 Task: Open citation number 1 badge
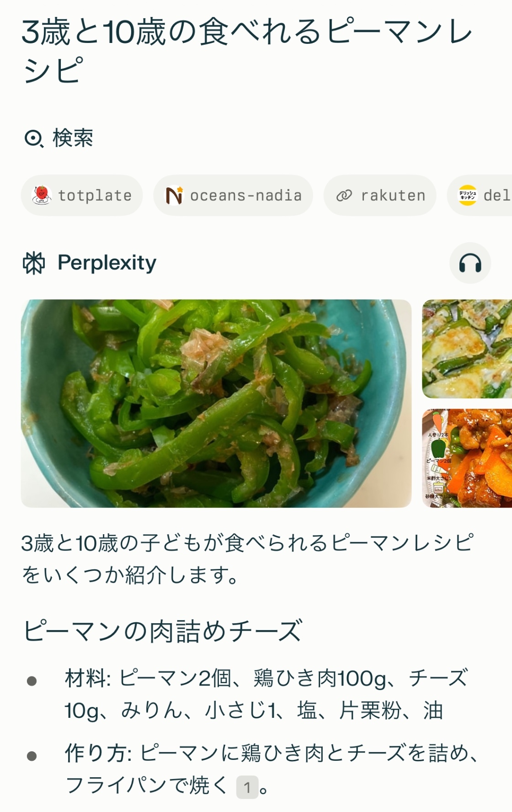pos(247,787)
